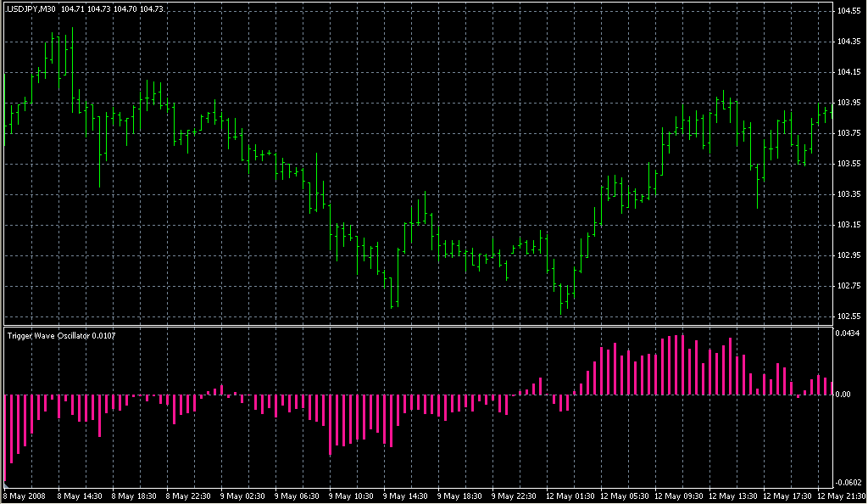868x504 pixels.
Task: Click the 0.00 oscillator zero level label
Action: click(x=843, y=395)
